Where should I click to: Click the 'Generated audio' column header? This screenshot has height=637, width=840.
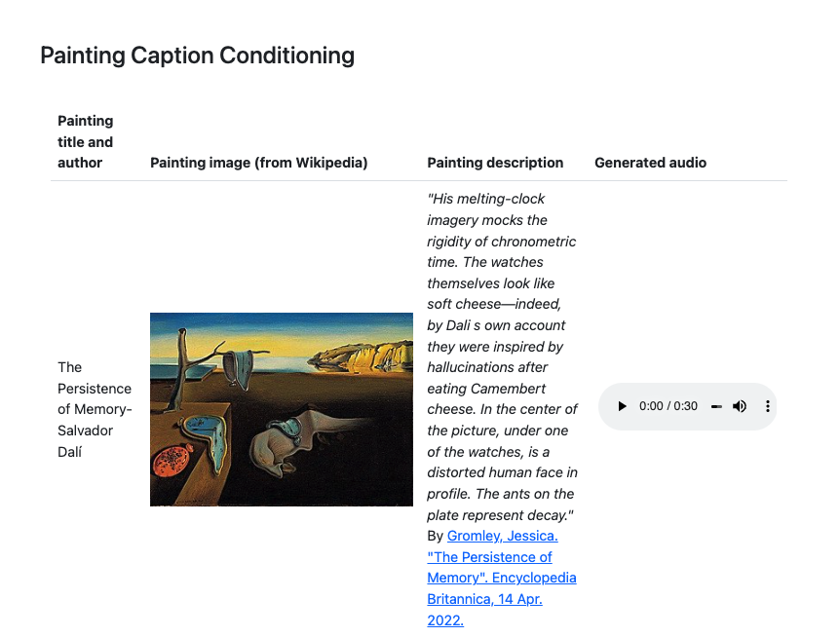click(650, 163)
